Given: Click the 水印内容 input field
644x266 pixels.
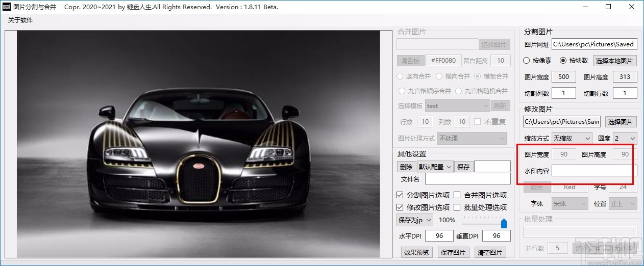Looking at the screenshot, I should [x=595, y=171].
